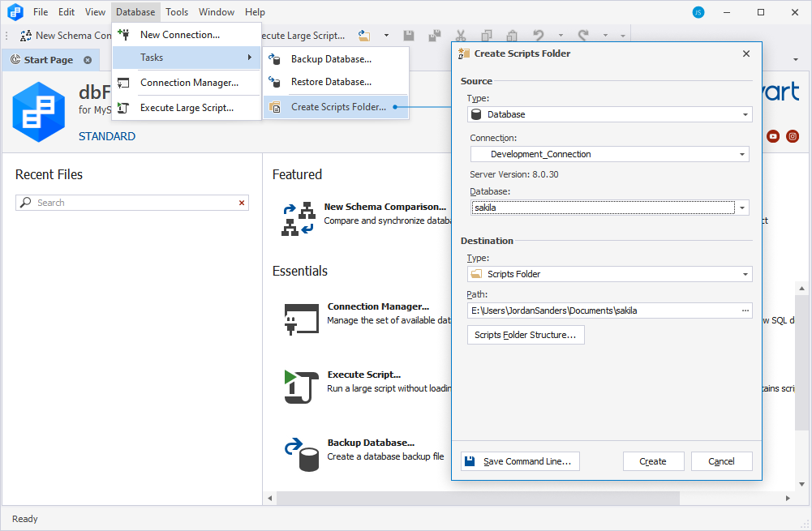Open the Tools menu

[177, 12]
